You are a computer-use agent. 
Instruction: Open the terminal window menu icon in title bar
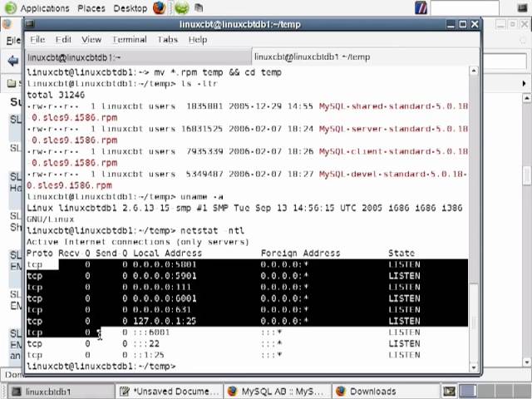[x=30, y=24]
